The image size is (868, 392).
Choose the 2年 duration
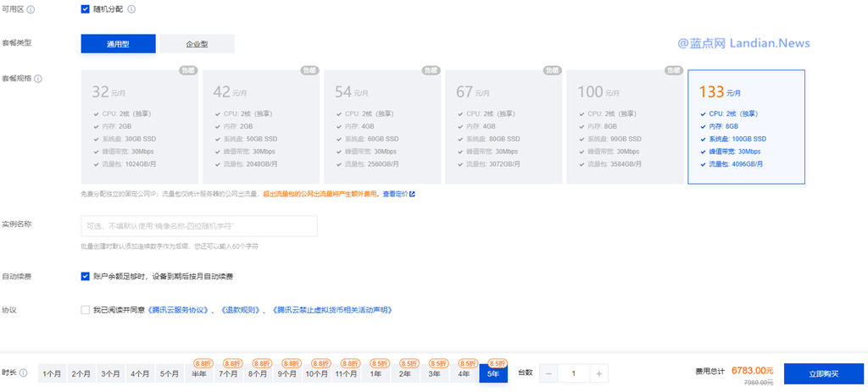coord(404,373)
